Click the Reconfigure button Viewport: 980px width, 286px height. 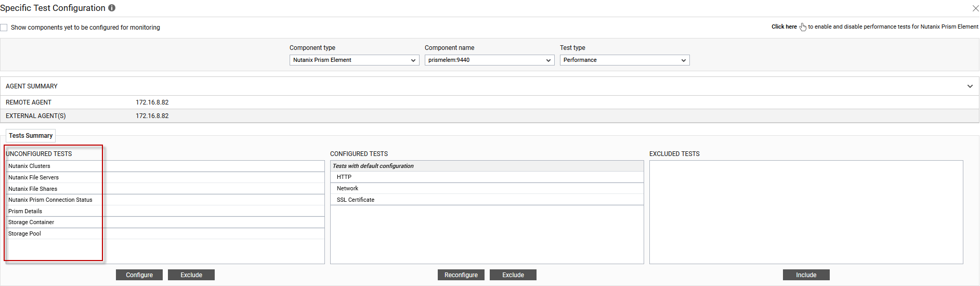pyautogui.click(x=461, y=275)
